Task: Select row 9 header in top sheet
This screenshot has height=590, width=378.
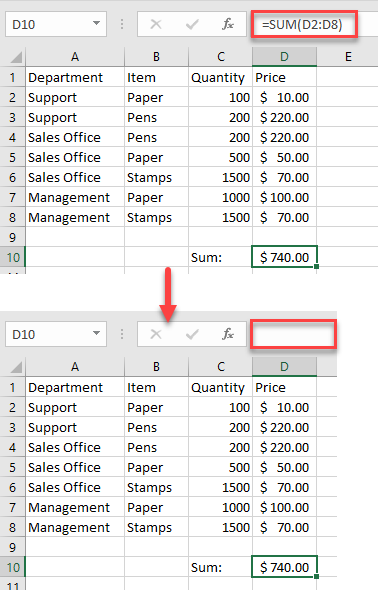Action: coord(12,237)
